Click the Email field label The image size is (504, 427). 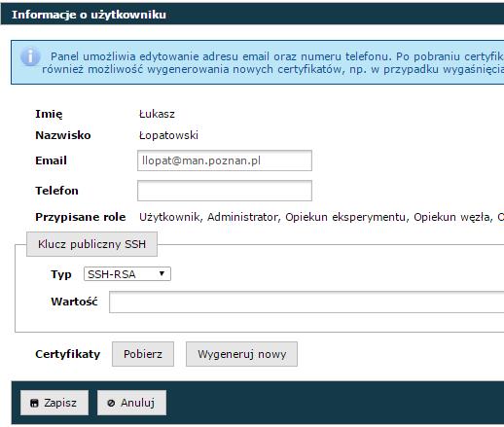click(x=51, y=160)
